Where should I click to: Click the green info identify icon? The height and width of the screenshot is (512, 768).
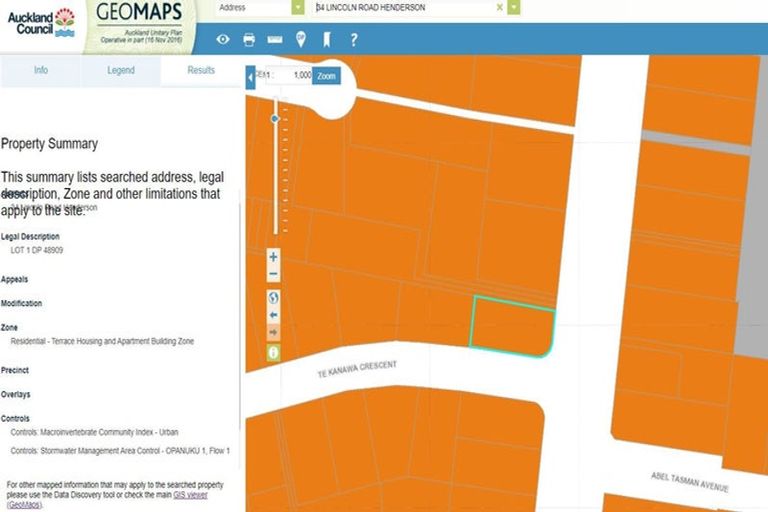point(274,352)
